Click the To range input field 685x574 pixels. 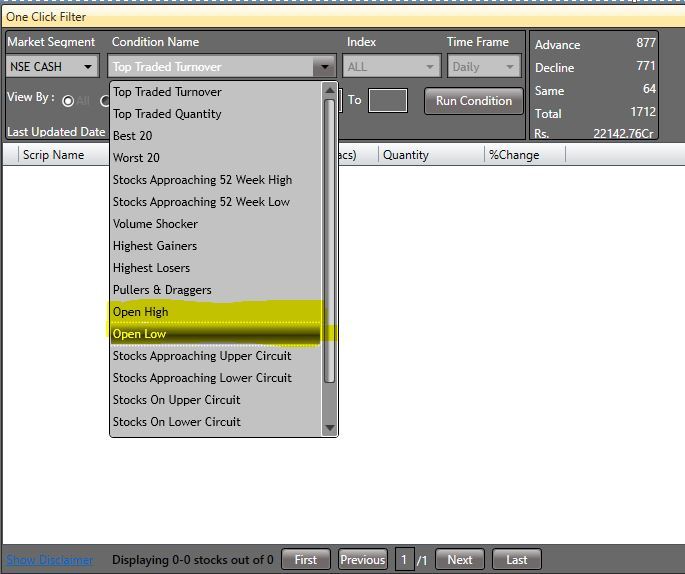387,101
